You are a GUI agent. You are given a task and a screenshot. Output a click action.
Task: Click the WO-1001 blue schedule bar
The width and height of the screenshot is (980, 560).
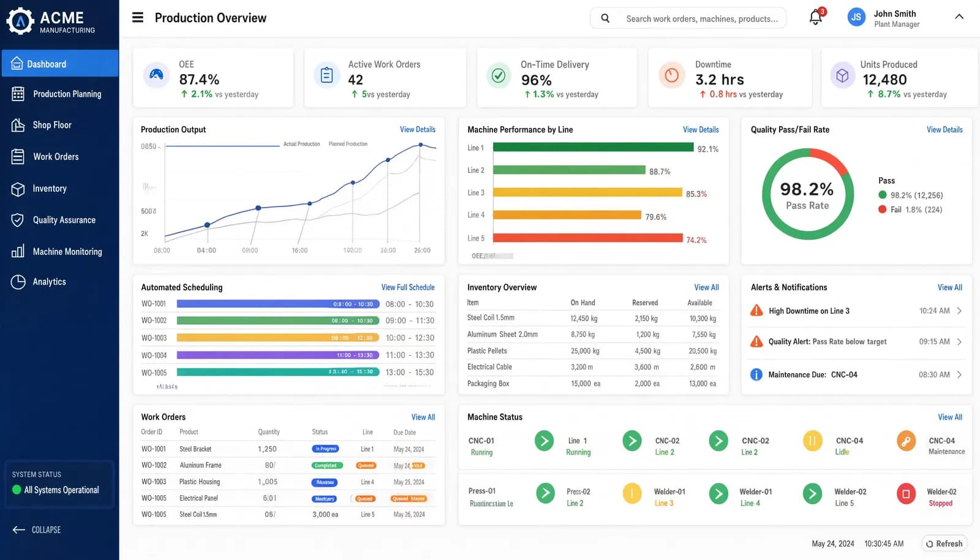[x=277, y=304]
